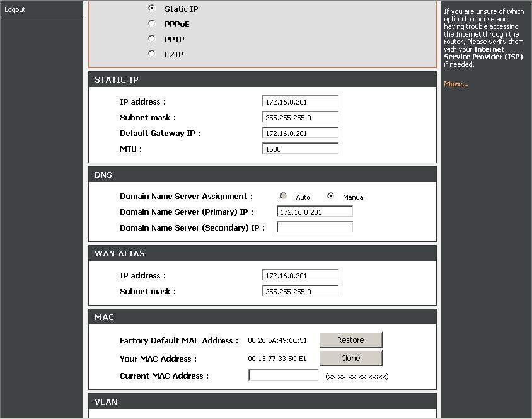Click factory MAC value 00:26:5A:49:6C:51
Screen dimensions: 532x419
277,340
